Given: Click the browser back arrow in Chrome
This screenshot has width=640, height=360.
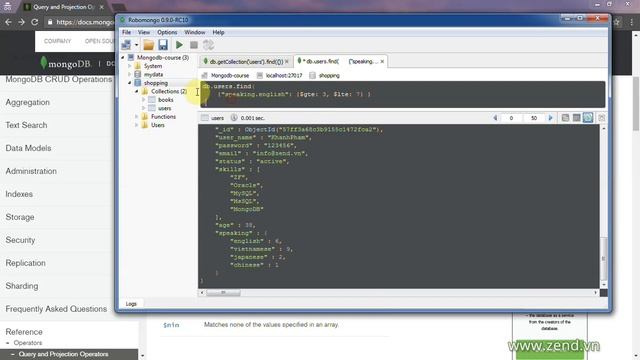Looking at the screenshot, I should click(x=8, y=22).
